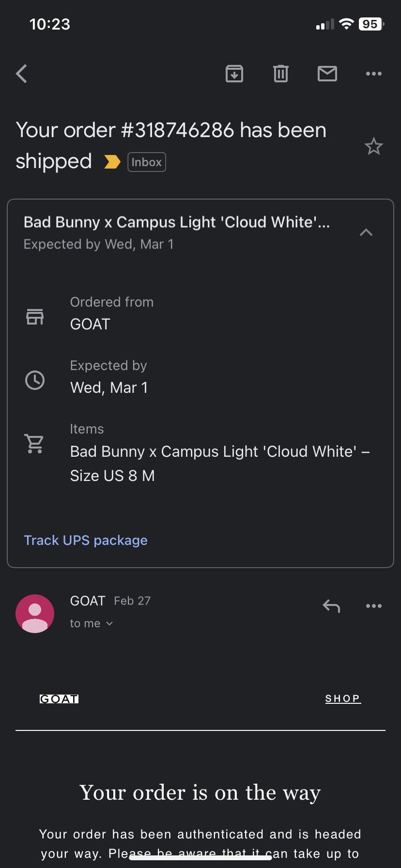The image size is (401, 868).
Task: Archive this shipping email
Action: coord(234,74)
